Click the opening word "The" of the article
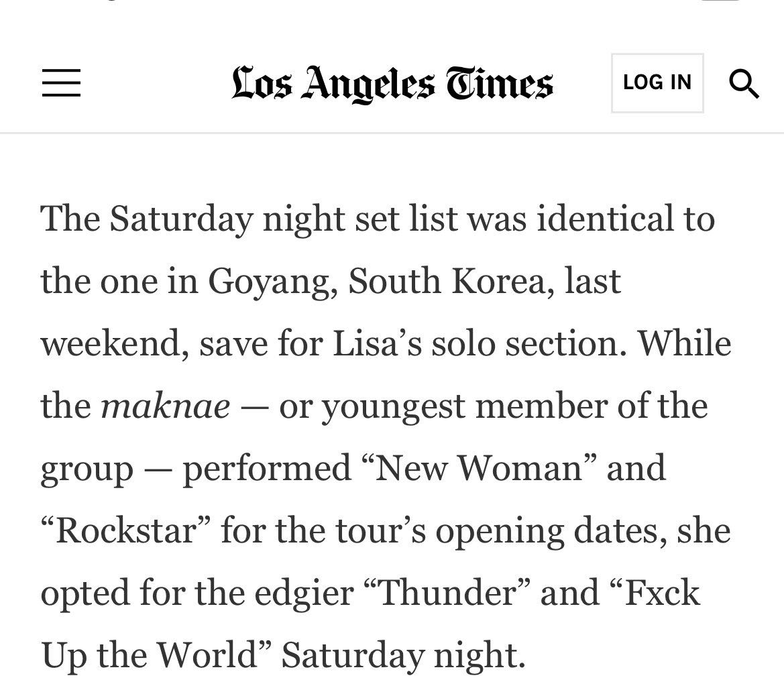 (x=70, y=219)
